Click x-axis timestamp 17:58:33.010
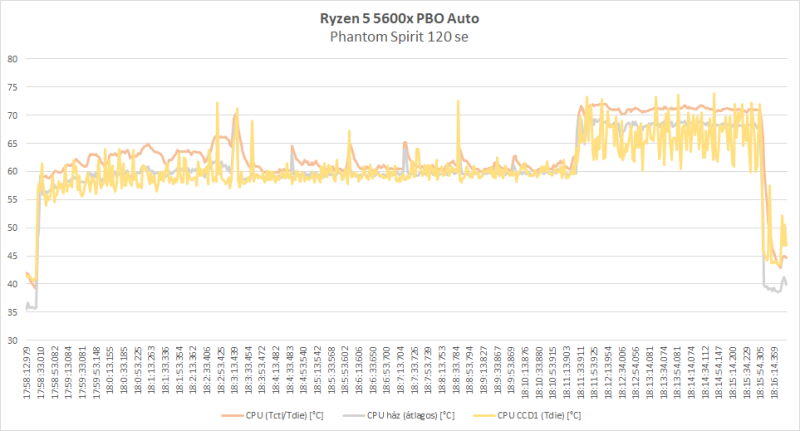800x431 pixels. [x=41, y=373]
